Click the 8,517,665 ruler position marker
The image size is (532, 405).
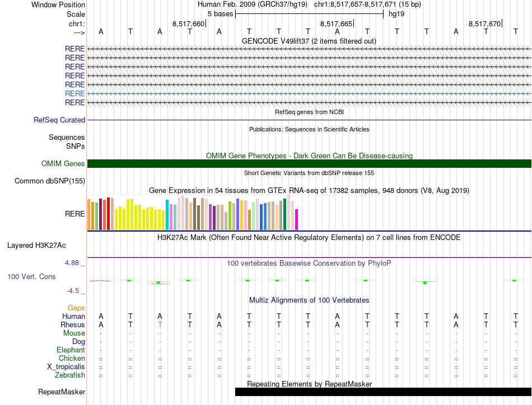click(336, 23)
